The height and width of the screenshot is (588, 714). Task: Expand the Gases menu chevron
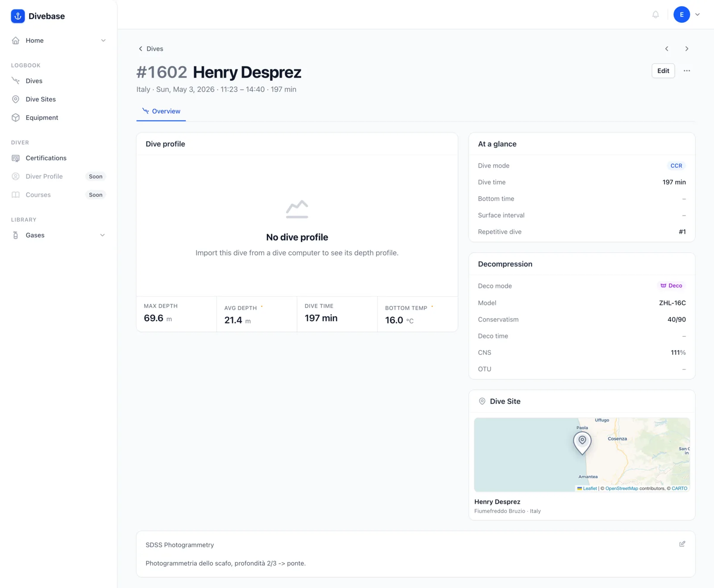point(102,235)
